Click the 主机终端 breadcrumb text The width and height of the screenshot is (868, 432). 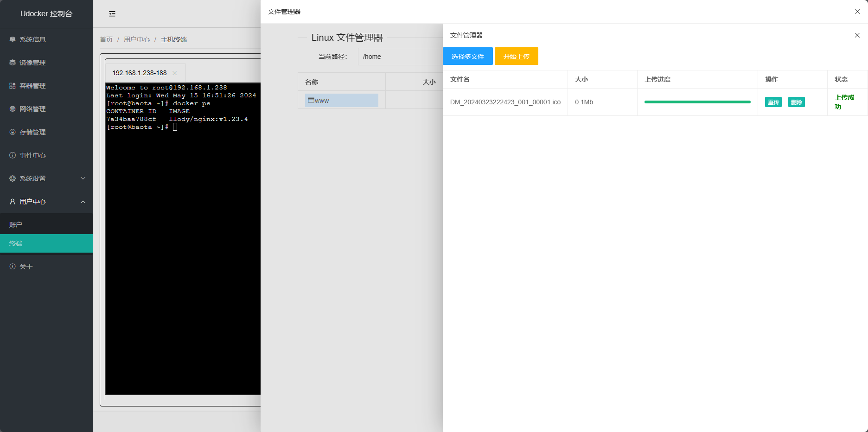pyautogui.click(x=174, y=39)
